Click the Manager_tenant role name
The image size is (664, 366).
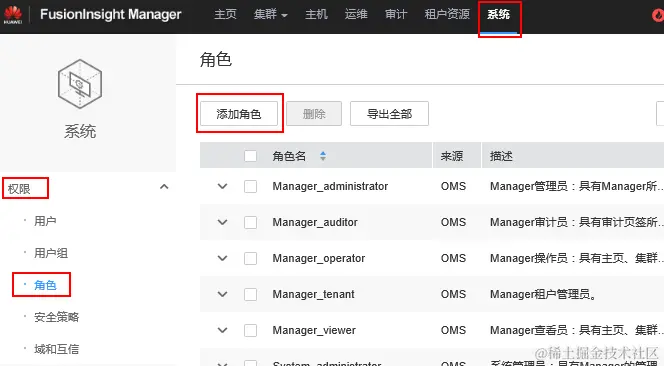click(x=313, y=294)
